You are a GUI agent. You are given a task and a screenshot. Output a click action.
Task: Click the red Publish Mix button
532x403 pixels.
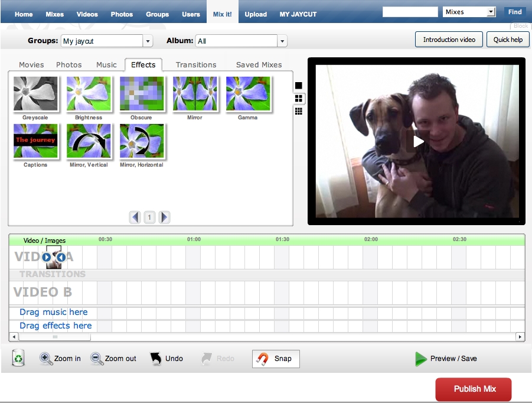pos(474,389)
